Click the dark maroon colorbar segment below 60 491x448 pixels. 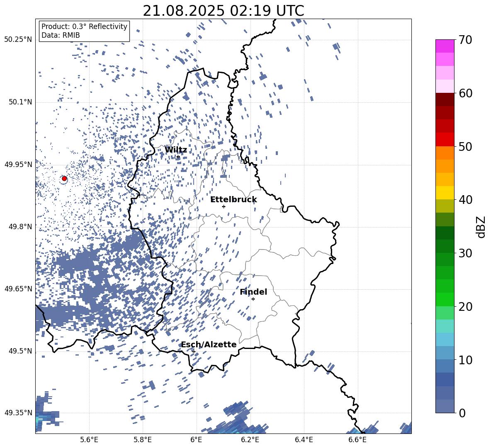pyautogui.click(x=445, y=99)
